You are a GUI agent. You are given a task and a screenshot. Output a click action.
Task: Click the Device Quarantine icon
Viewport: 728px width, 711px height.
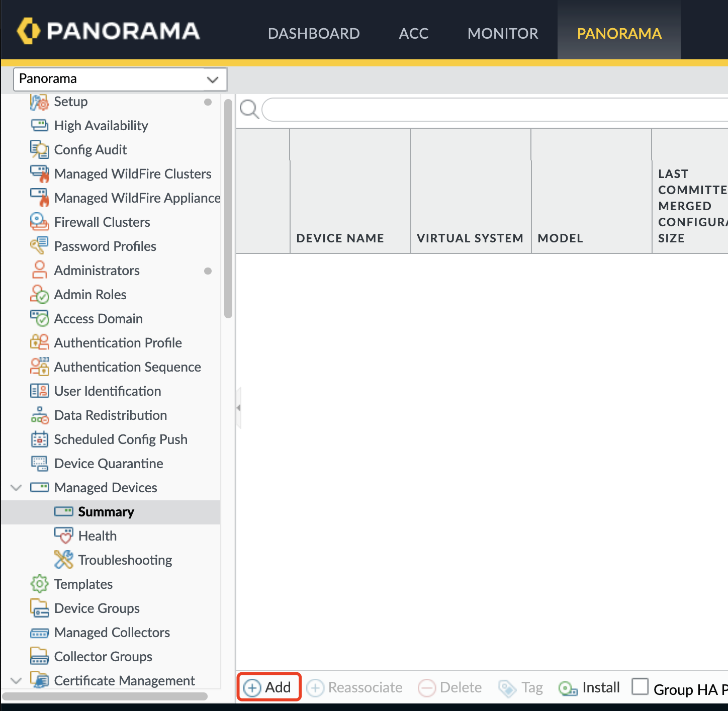[x=40, y=463]
